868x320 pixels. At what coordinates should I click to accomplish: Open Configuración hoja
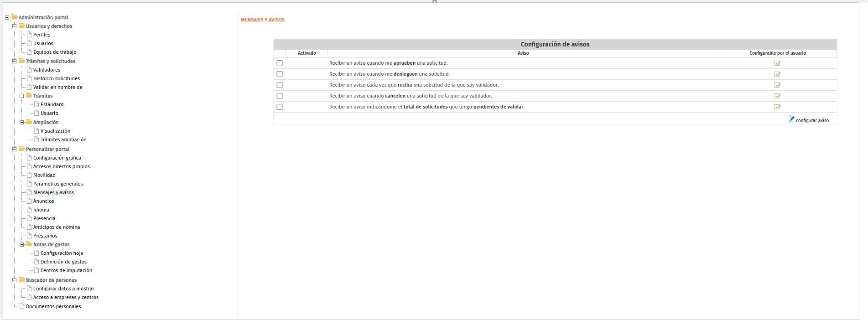[x=62, y=253]
